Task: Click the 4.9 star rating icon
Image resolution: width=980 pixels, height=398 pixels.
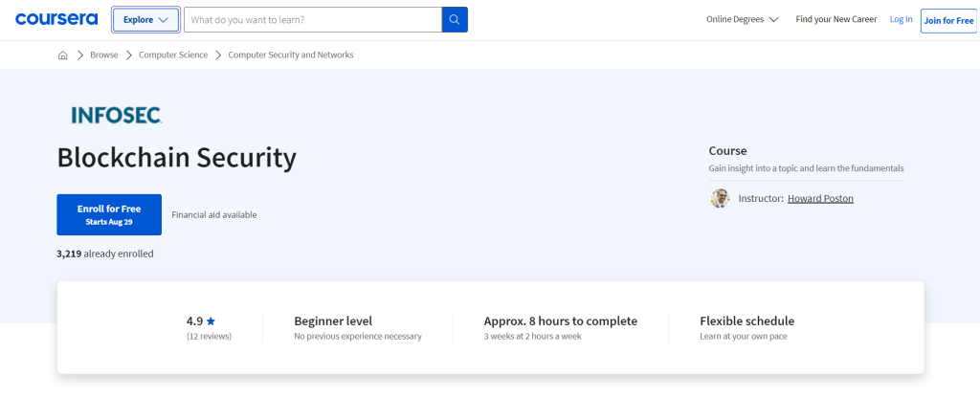Action: (211, 321)
